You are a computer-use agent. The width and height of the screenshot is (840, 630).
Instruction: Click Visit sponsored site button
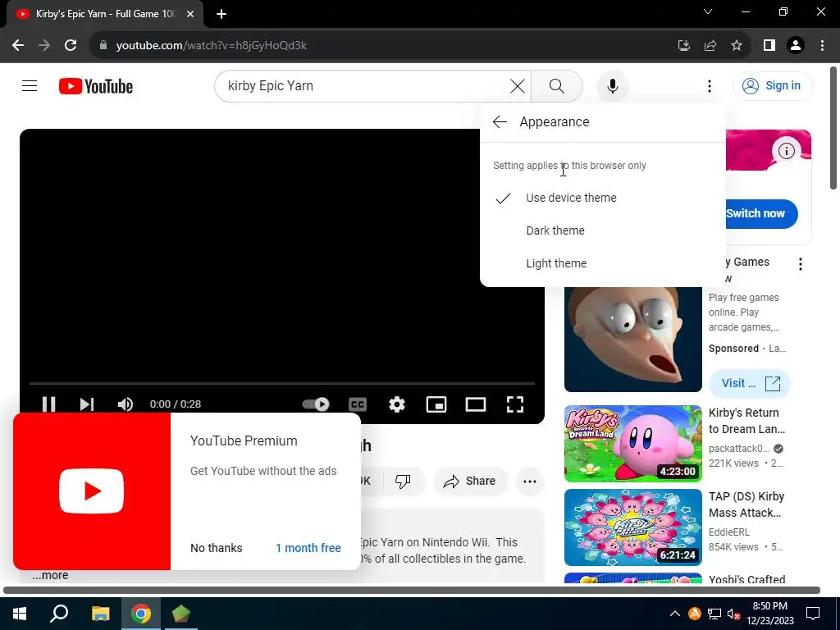(750, 384)
